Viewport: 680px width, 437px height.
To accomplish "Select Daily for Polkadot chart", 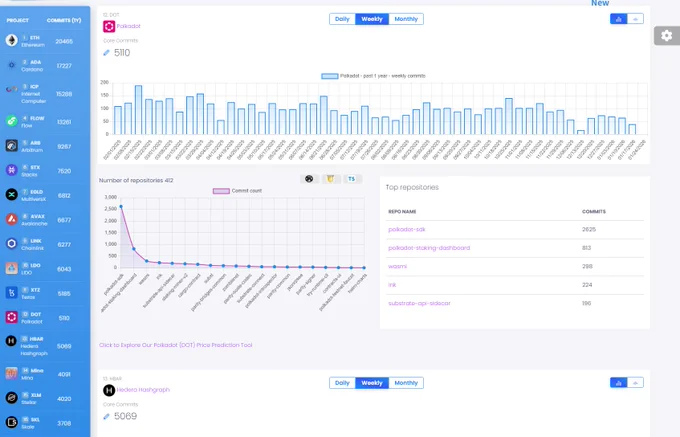I will pyautogui.click(x=342, y=19).
